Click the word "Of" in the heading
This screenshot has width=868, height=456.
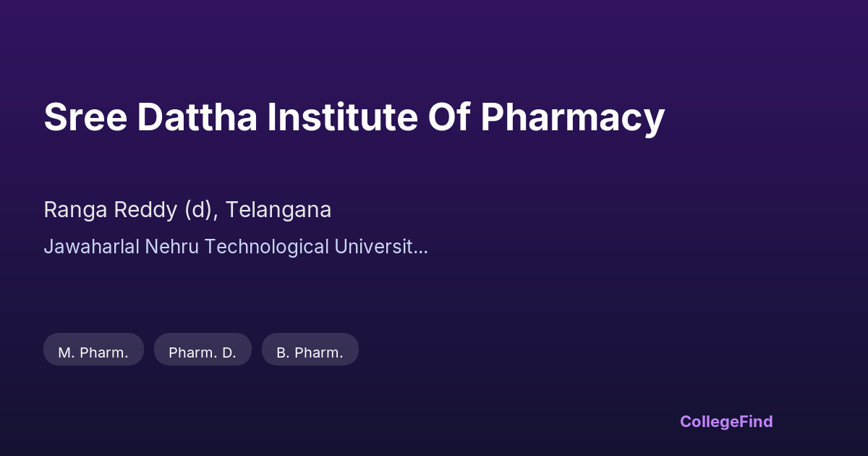[x=448, y=117]
